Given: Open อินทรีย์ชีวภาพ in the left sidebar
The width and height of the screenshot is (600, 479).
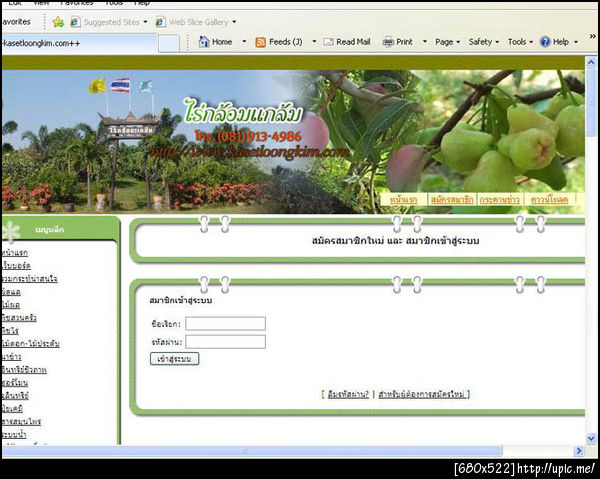Looking at the screenshot, I should (x=24, y=370).
